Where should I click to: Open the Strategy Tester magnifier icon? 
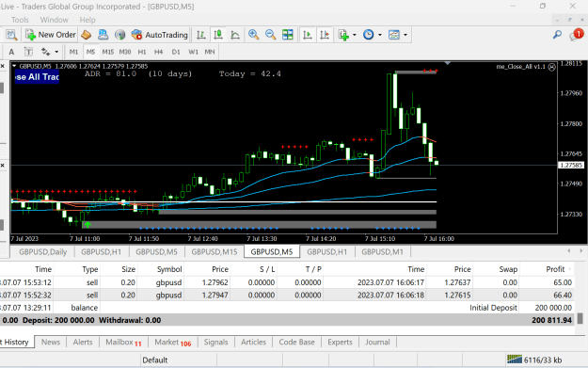(11, 35)
